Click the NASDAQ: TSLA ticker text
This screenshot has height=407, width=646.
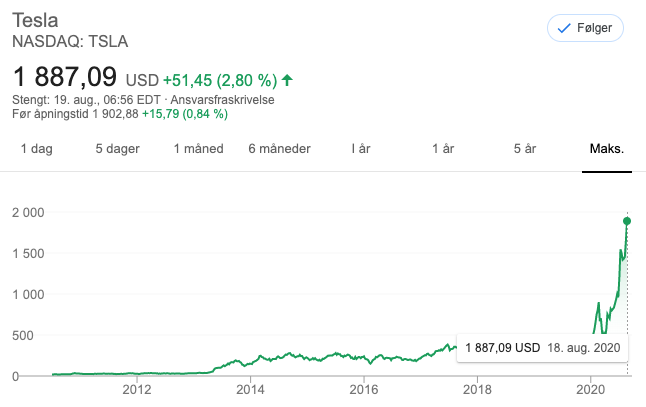pyautogui.click(x=70, y=42)
